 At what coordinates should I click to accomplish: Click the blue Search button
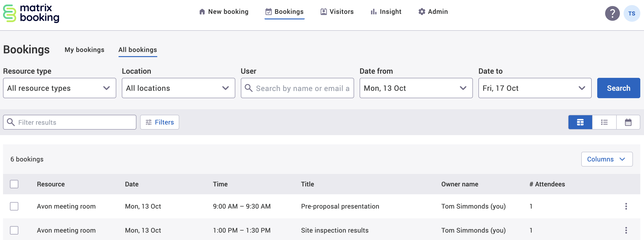click(618, 88)
